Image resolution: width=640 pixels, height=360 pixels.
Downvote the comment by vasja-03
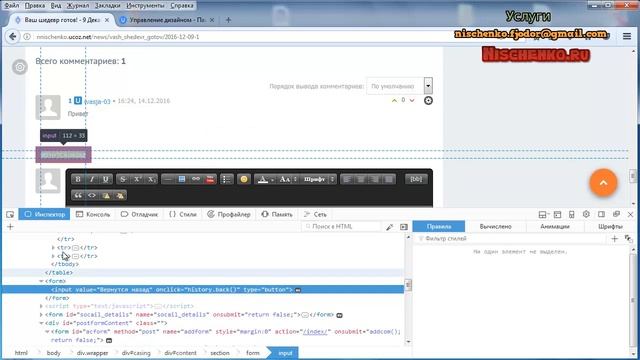coord(412,100)
